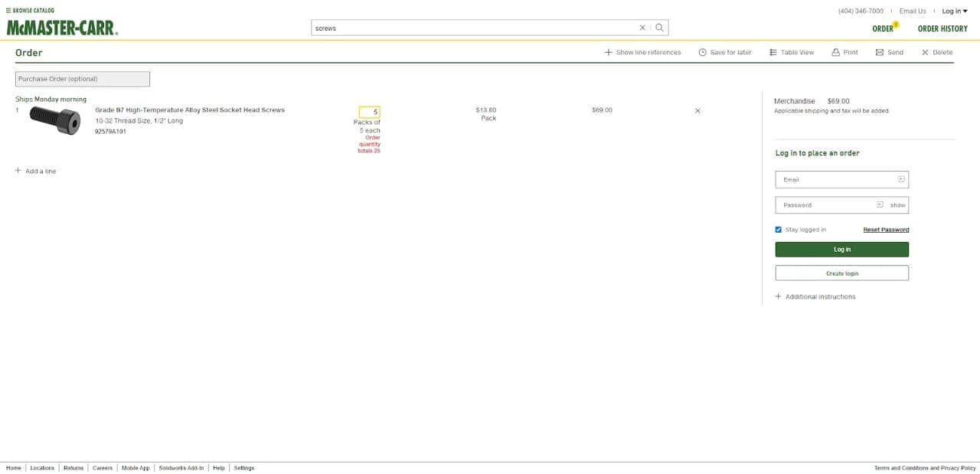
Task: Go to Home in footer
Action: 14,468
